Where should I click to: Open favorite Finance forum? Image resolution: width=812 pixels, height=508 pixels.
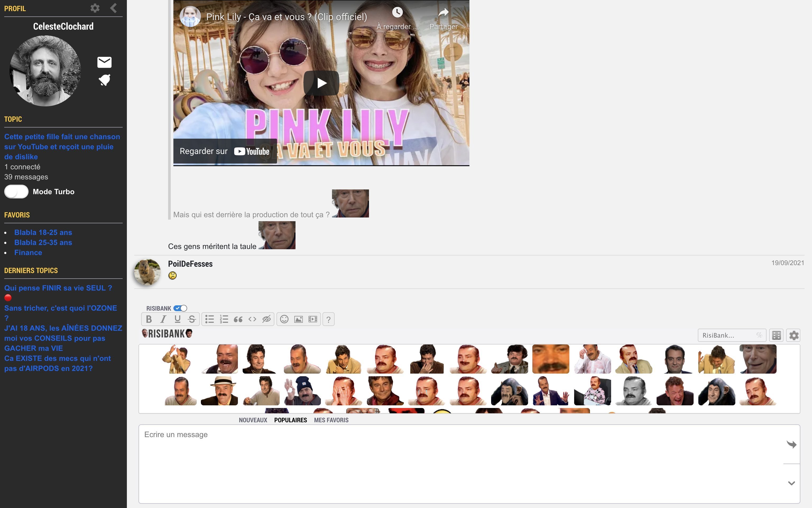tap(28, 252)
